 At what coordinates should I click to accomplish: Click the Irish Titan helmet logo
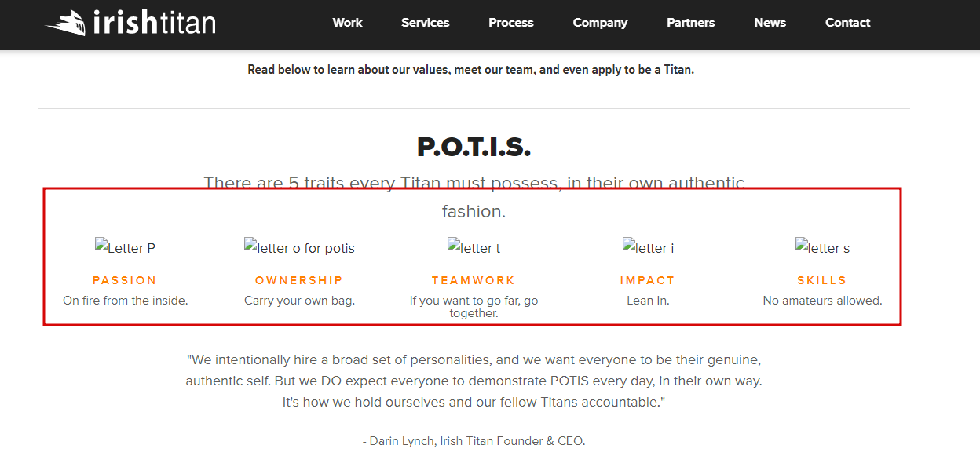(x=66, y=23)
